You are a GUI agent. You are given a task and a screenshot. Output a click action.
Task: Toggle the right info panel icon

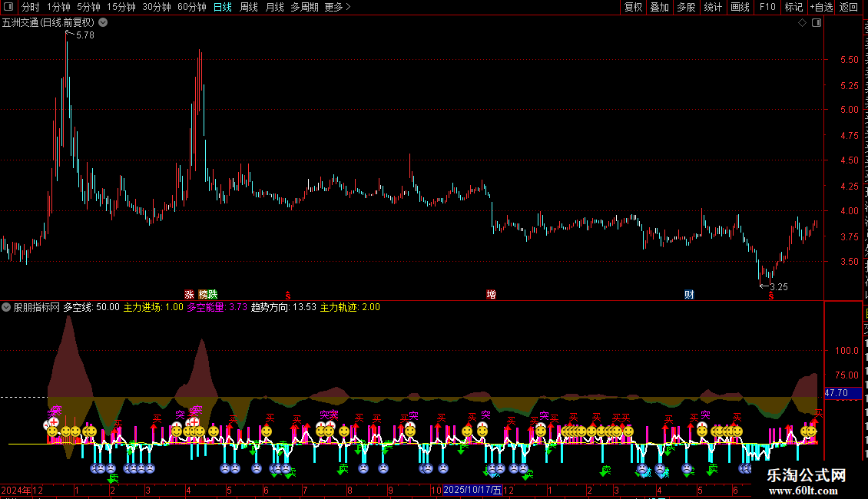[817, 23]
